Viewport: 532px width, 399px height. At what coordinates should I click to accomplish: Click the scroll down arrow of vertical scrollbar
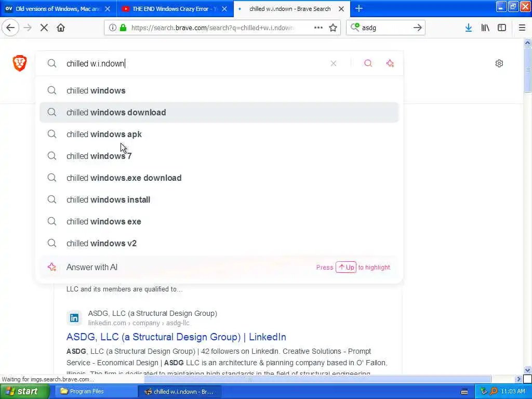click(x=527, y=370)
